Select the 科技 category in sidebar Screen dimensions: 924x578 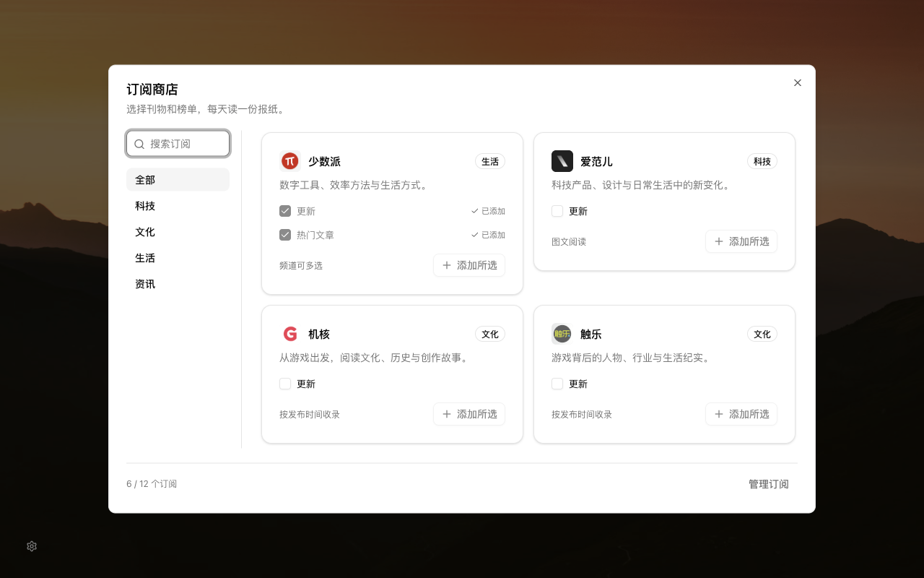click(x=178, y=206)
